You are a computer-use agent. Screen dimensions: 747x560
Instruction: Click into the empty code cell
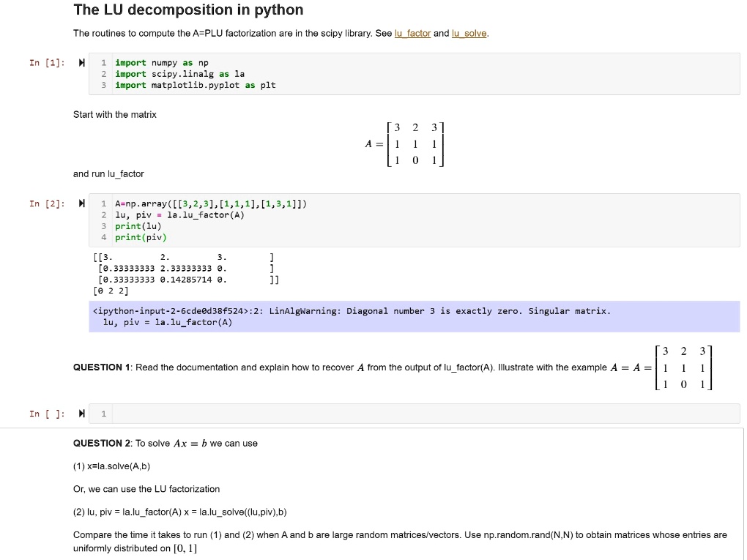tap(417, 414)
